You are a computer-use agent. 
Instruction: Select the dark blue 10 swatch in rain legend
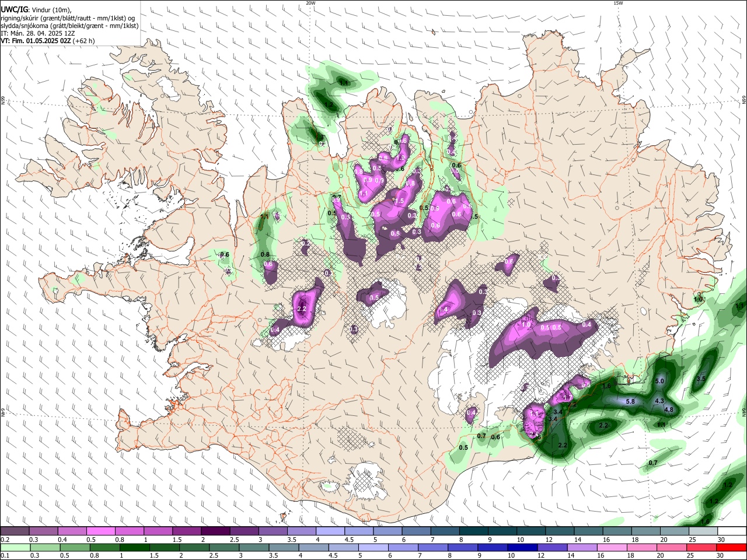(x=523, y=548)
